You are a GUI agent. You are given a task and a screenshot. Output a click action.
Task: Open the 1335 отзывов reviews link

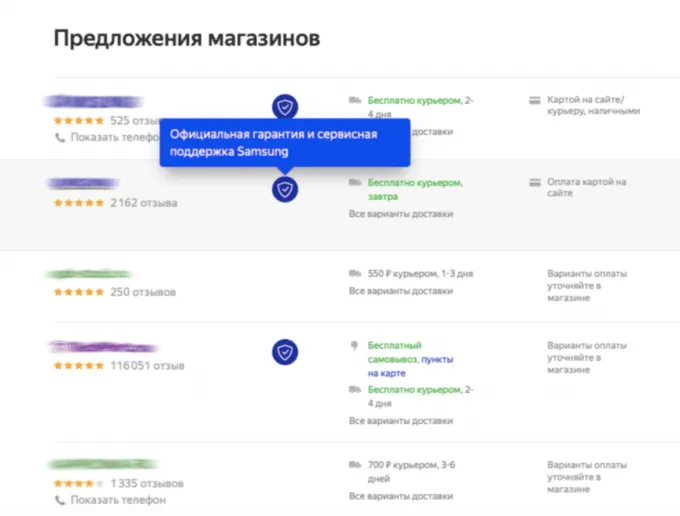point(145,484)
